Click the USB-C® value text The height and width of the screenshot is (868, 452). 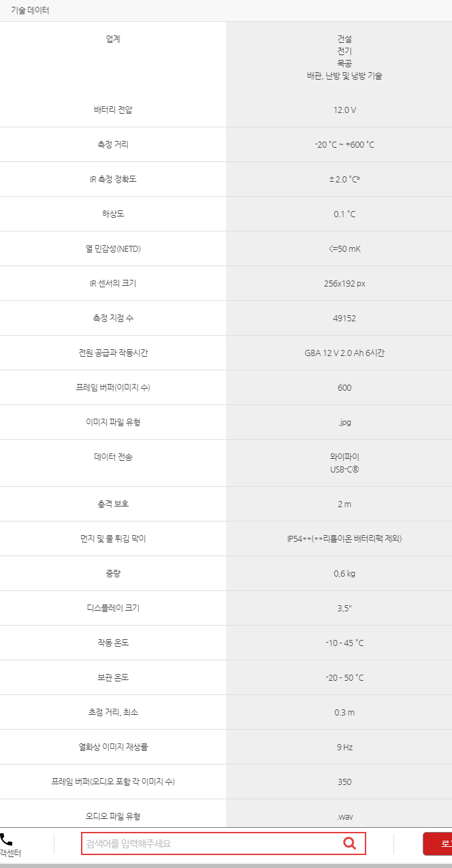click(x=344, y=469)
